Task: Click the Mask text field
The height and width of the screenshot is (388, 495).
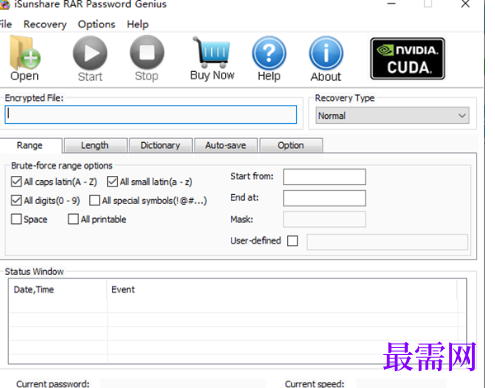Action: point(324,219)
